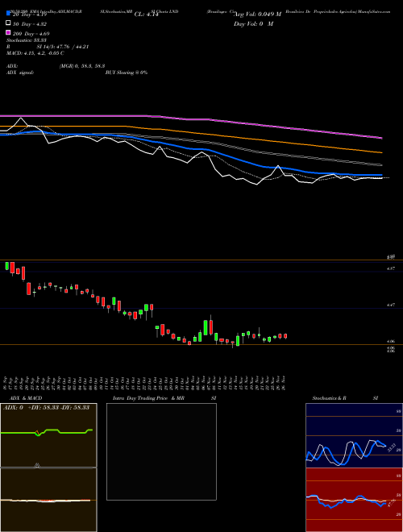Click the 'Day Vol: 0 M' text
Screen dimensions: 403x532
pos(253,23)
